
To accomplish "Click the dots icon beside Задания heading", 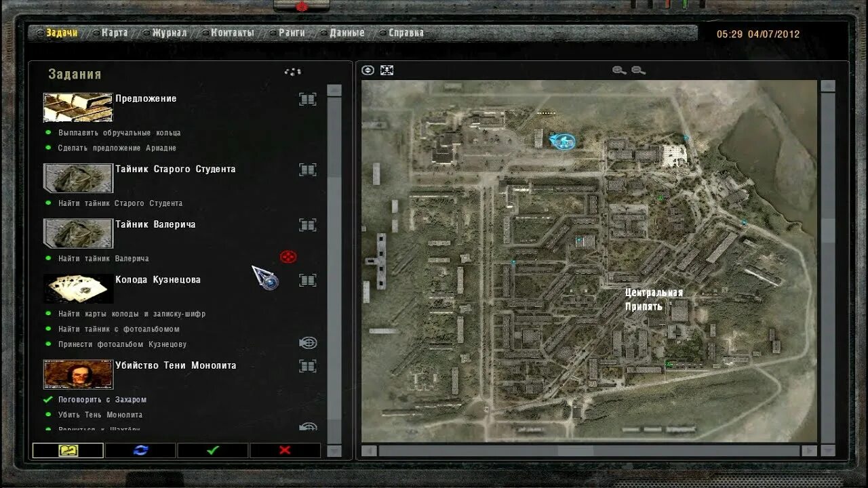I will (x=292, y=72).
